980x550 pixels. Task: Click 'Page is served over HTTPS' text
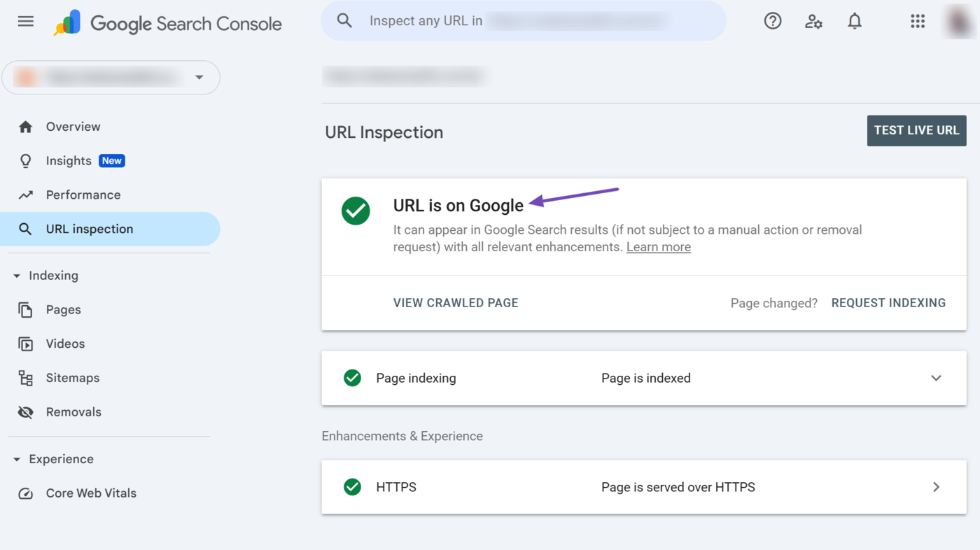click(x=678, y=487)
